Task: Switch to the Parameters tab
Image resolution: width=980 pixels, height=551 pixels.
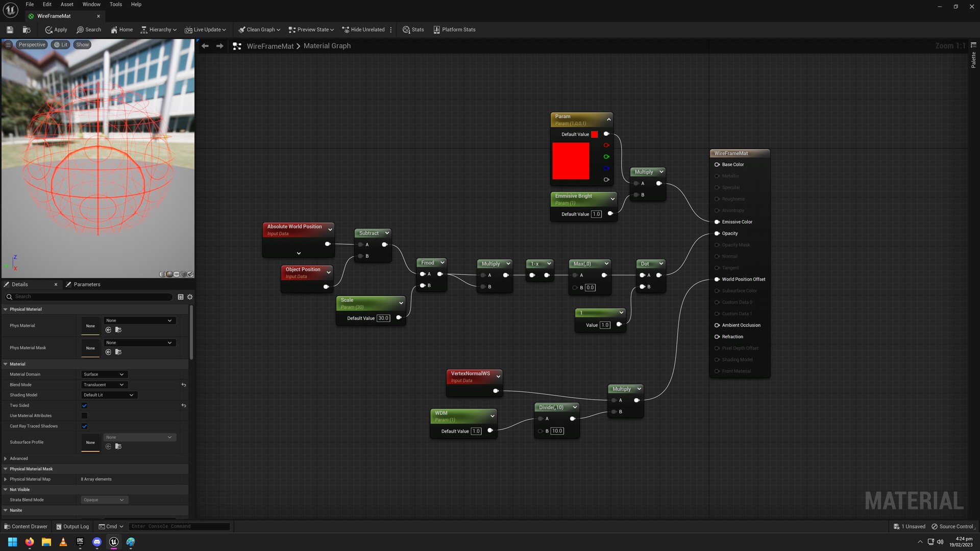Action: click(x=87, y=284)
